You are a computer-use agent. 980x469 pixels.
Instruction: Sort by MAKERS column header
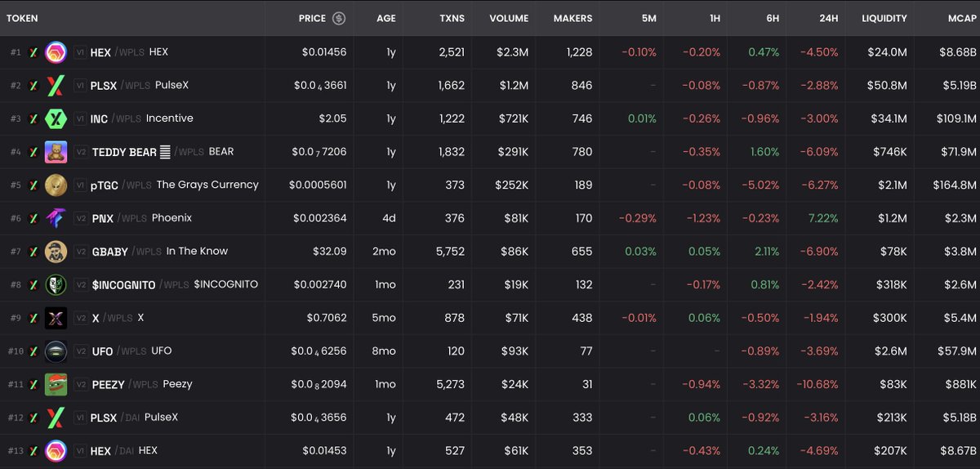point(572,18)
